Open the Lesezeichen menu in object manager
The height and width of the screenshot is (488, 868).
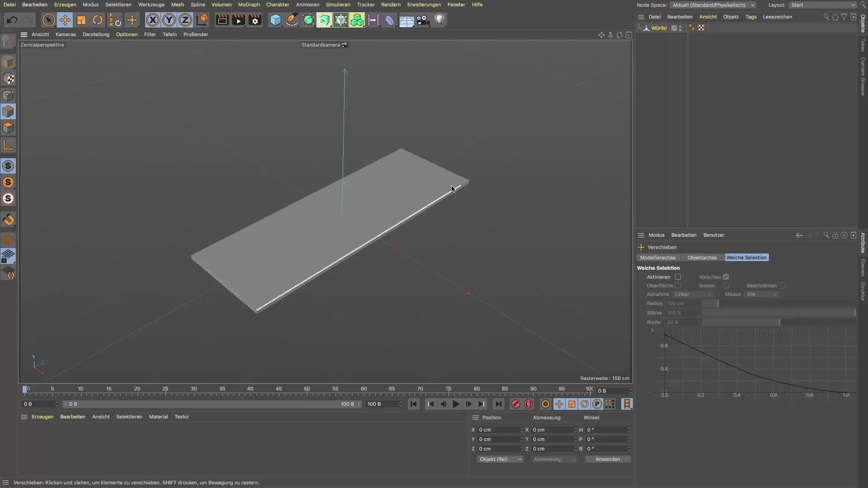[777, 17]
